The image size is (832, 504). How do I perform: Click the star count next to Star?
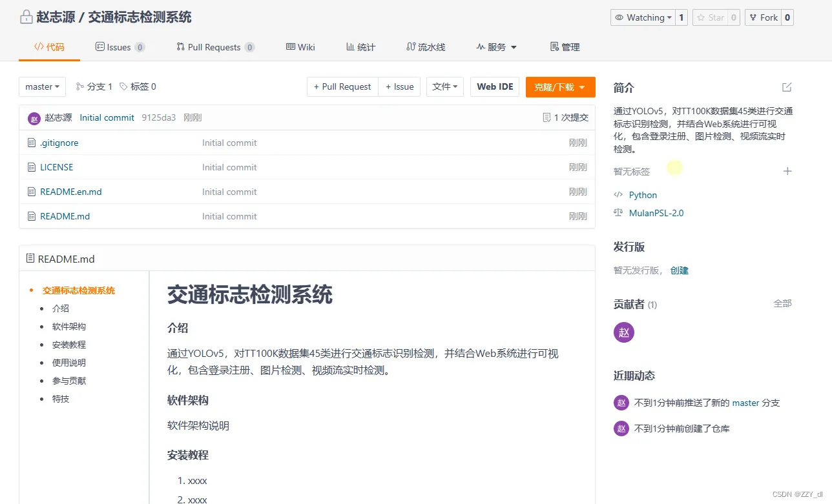[x=734, y=17]
